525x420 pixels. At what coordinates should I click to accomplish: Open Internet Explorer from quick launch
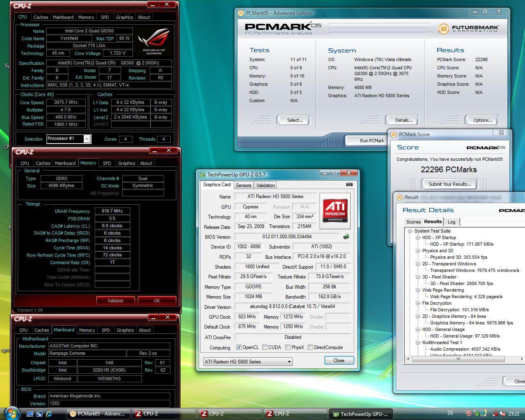click(x=49, y=414)
